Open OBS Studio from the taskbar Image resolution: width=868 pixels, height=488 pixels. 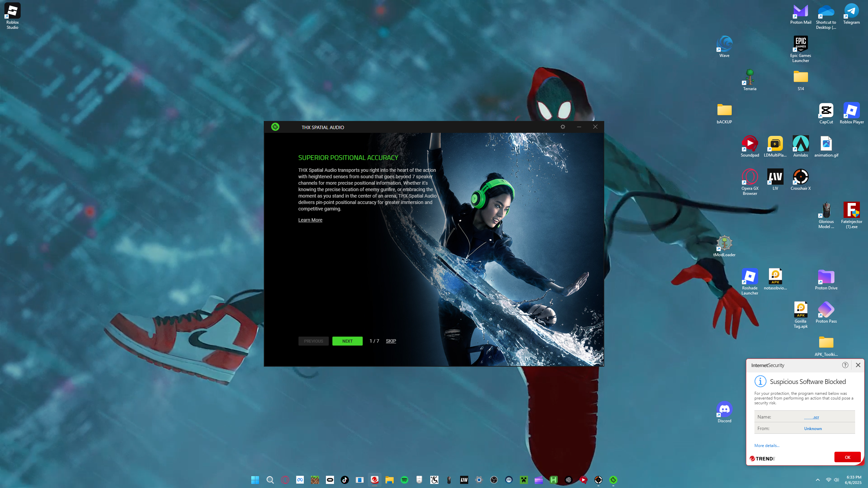pyautogui.click(x=494, y=480)
